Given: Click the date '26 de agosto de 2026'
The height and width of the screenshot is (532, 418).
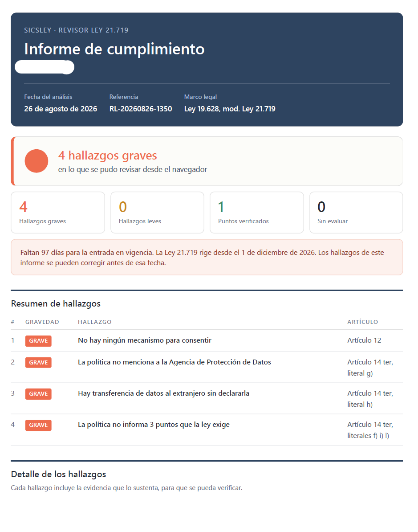Looking at the screenshot, I should [61, 109].
